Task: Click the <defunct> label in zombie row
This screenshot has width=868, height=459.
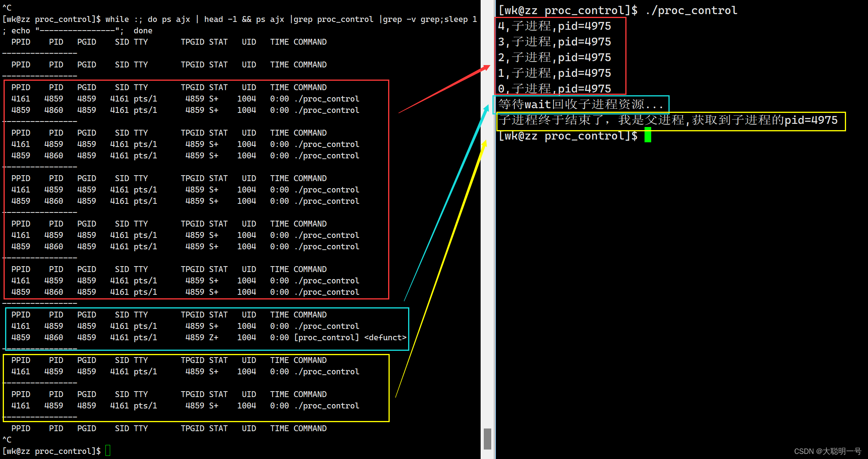Action: [x=385, y=337]
